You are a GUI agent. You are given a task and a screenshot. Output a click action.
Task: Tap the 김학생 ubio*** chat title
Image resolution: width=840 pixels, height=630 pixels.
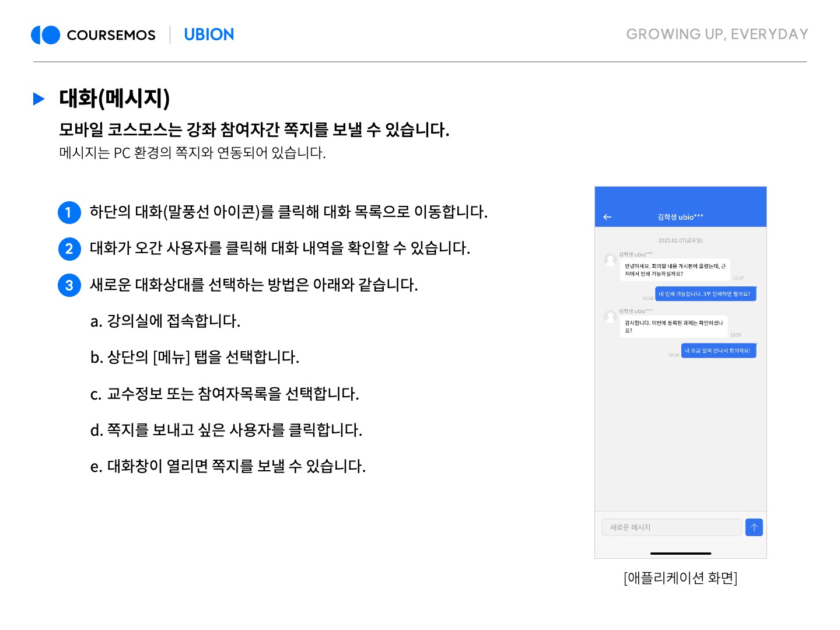680,217
